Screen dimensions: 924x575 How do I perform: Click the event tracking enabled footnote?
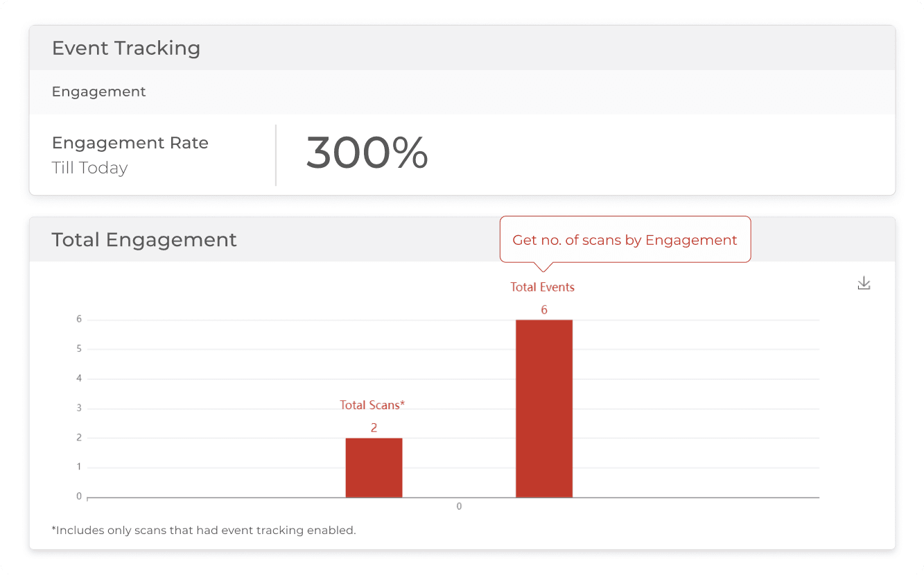(x=204, y=531)
